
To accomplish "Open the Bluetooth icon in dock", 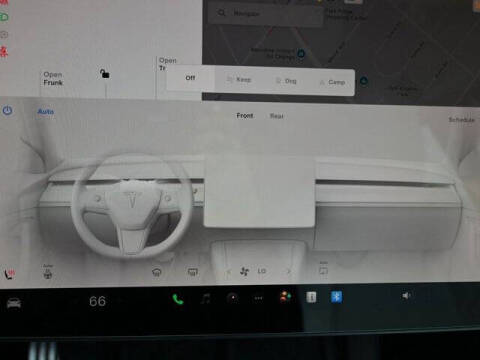I will pos(336,296).
